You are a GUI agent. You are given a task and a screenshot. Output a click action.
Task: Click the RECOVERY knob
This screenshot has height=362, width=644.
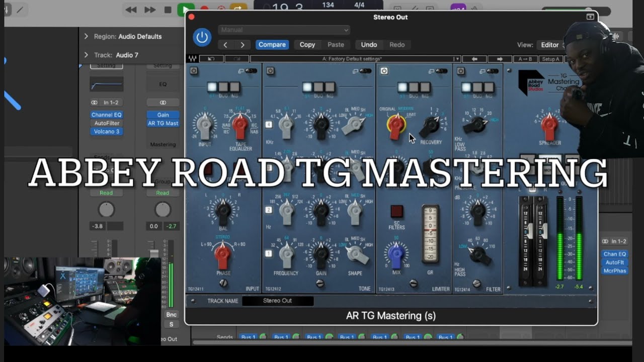point(430,126)
